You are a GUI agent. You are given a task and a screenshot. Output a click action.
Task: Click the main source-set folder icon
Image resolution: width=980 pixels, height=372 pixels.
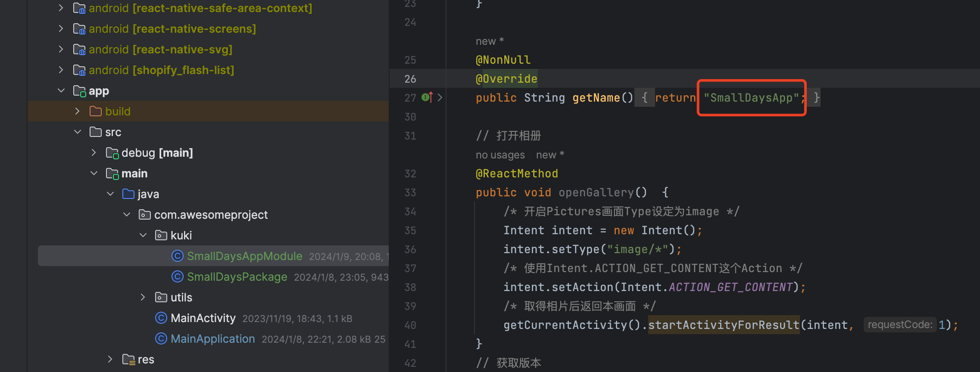pos(112,174)
